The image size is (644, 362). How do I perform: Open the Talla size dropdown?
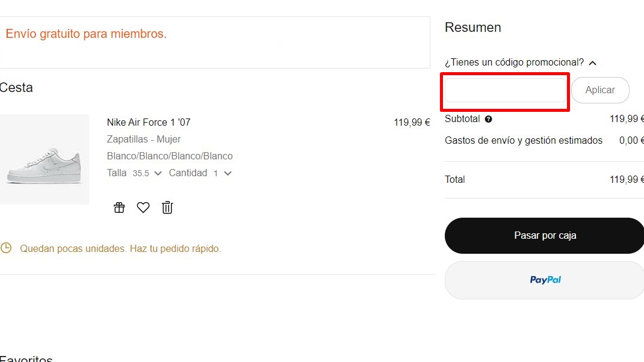pos(147,173)
